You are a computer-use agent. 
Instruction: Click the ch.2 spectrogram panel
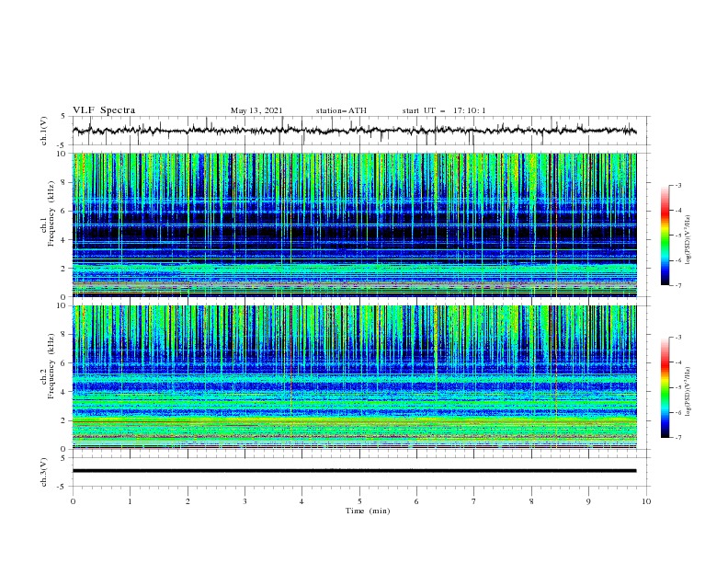click(354, 377)
